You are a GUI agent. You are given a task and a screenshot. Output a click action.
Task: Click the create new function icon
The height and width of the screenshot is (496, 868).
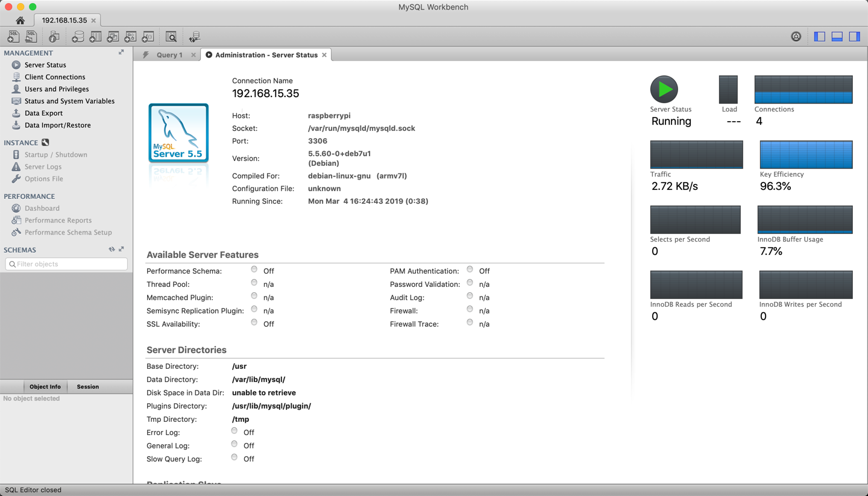pyautogui.click(x=148, y=37)
